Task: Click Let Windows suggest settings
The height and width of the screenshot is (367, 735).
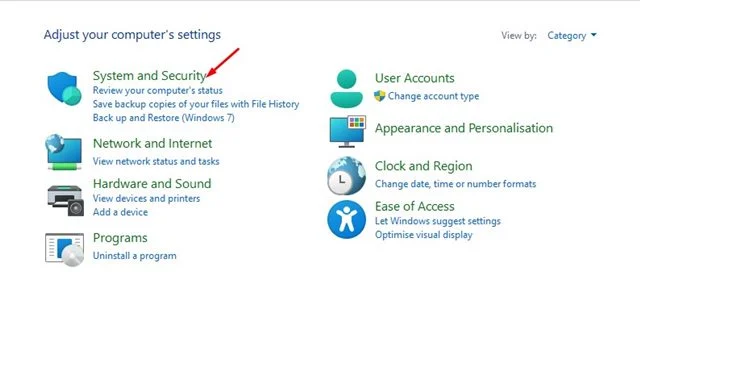Action: (x=438, y=221)
